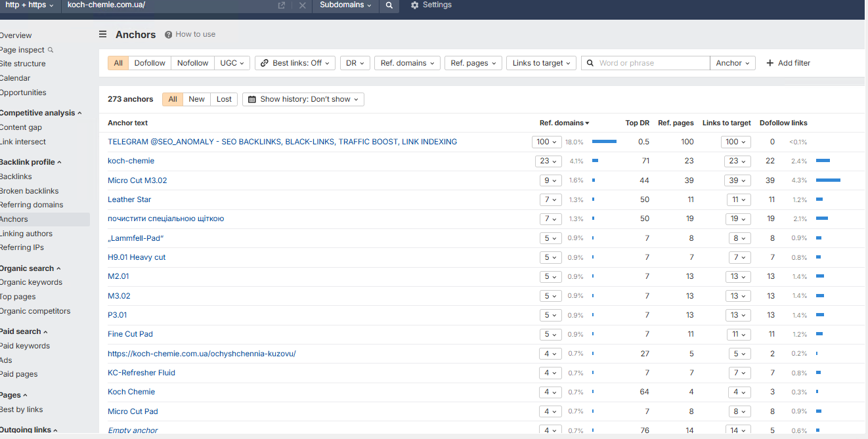Select the Lost anchors tab
Viewport: 868px width, 439px height.
(224, 99)
